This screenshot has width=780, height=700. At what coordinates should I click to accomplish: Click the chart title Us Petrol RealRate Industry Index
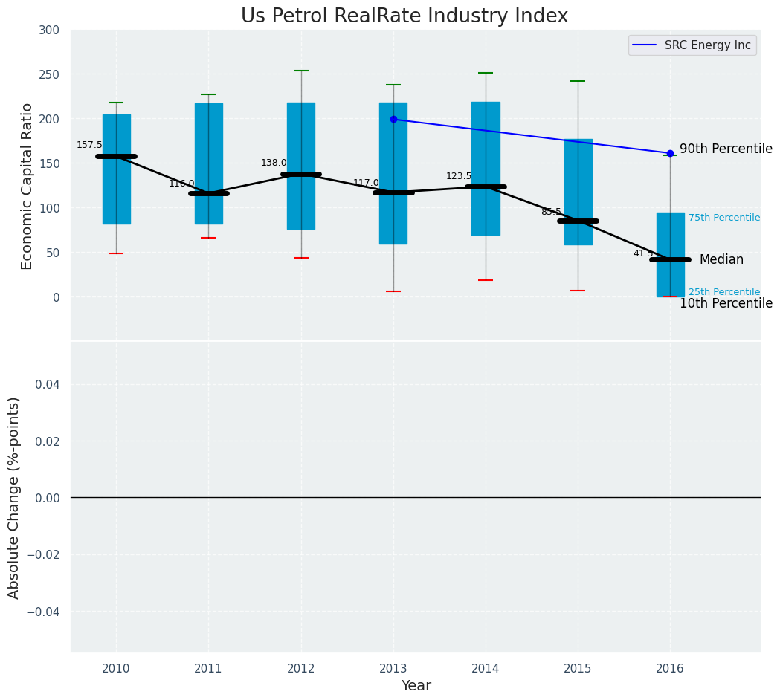click(404, 16)
